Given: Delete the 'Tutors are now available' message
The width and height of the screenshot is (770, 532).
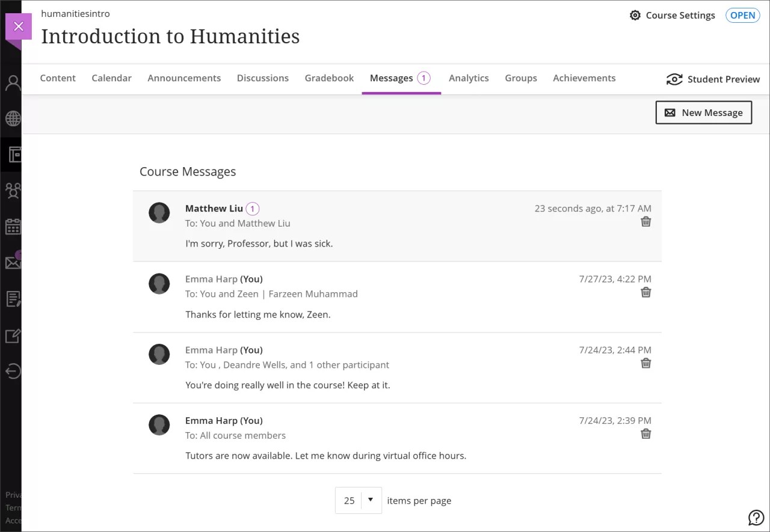Looking at the screenshot, I should pyautogui.click(x=645, y=433).
